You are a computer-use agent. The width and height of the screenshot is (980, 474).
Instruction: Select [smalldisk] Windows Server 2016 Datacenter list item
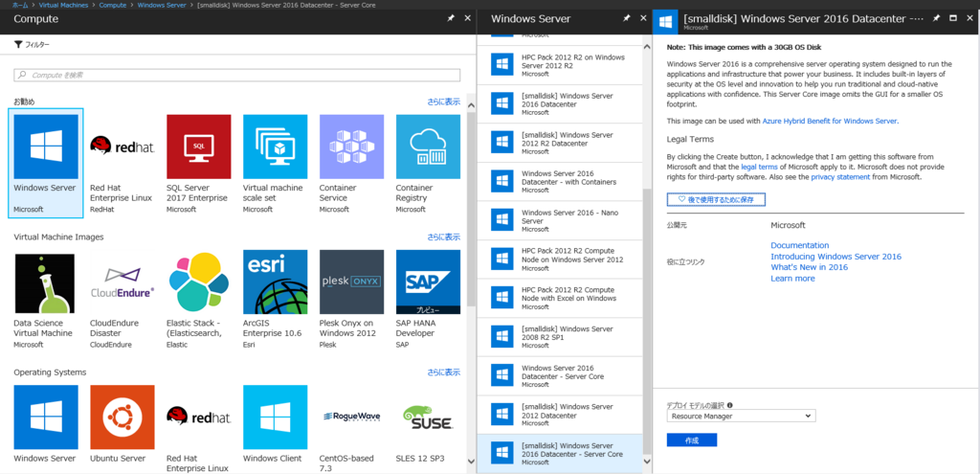pyautogui.click(x=560, y=103)
